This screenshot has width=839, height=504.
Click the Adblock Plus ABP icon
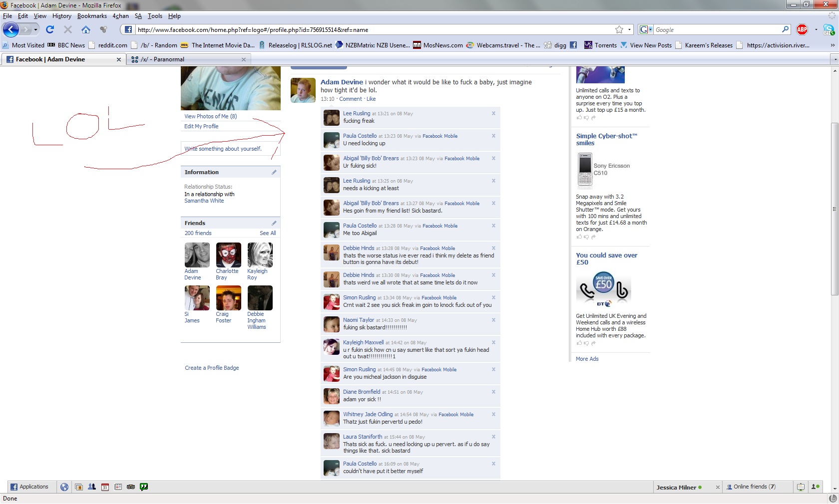pyautogui.click(x=802, y=30)
